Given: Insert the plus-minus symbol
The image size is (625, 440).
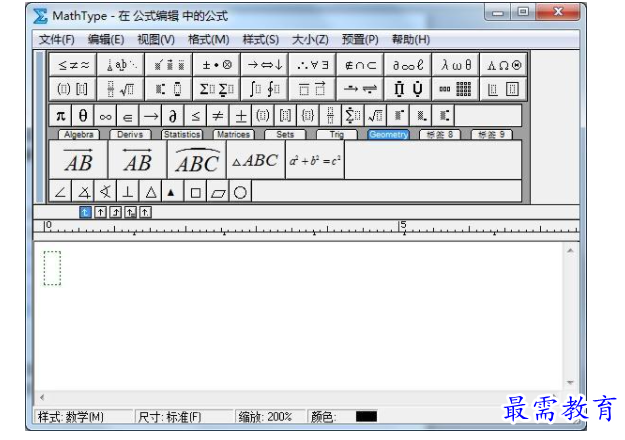Looking at the screenshot, I should (x=241, y=116).
